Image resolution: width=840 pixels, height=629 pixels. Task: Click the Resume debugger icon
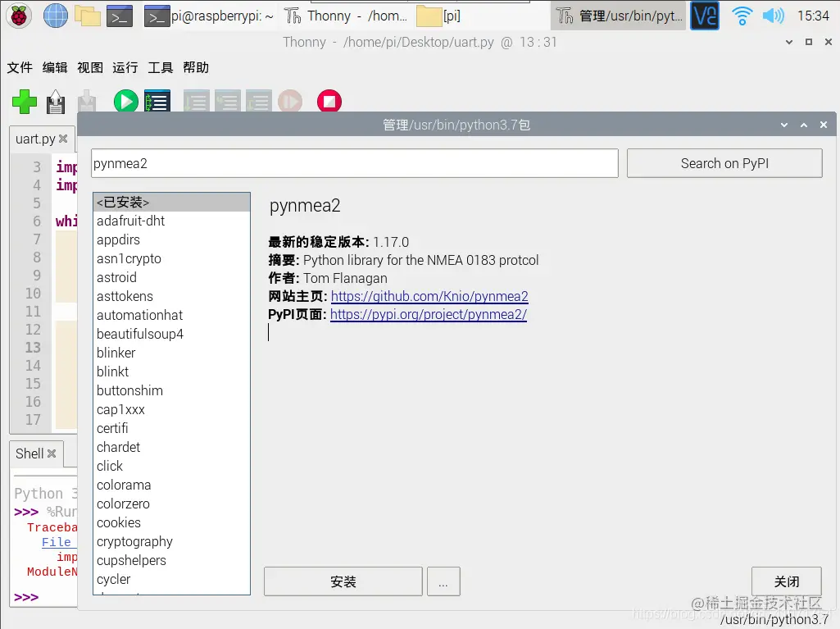[290, 102]
